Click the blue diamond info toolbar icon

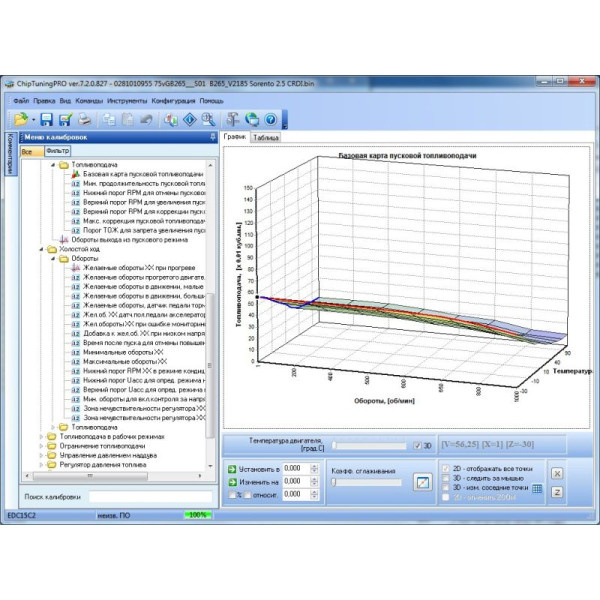189,119
